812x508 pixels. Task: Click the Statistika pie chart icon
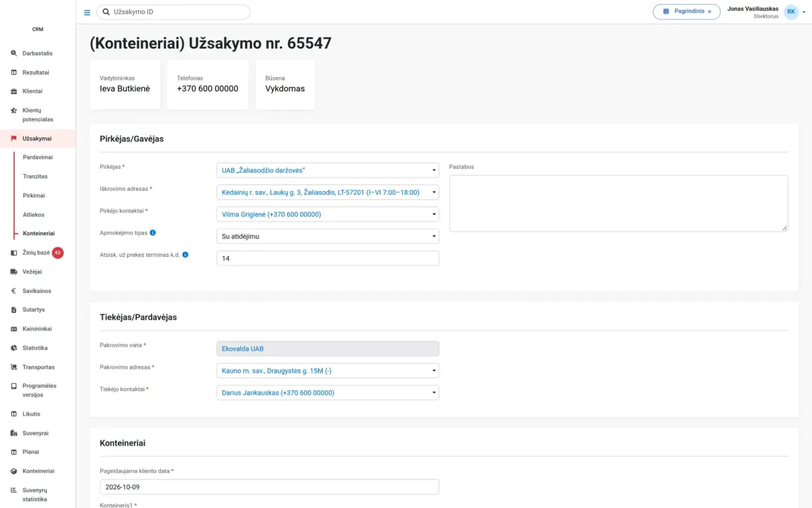coord(14,347)
